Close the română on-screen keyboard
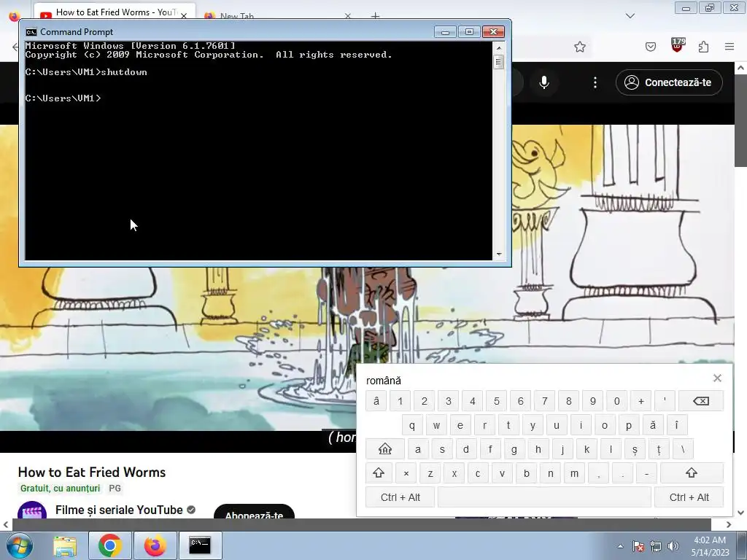The image size is (747, 560). [x=717, y=378]
